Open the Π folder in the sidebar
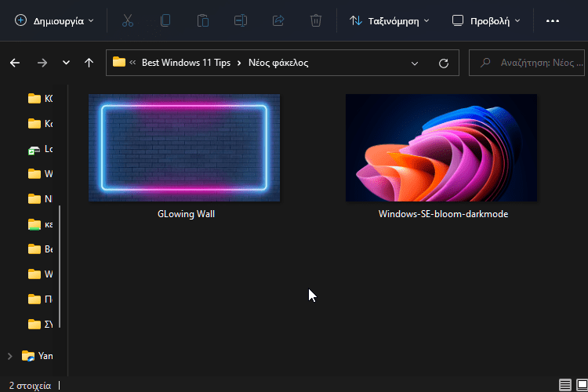This screenshot has width=588, height=392. tap(40, 299)
